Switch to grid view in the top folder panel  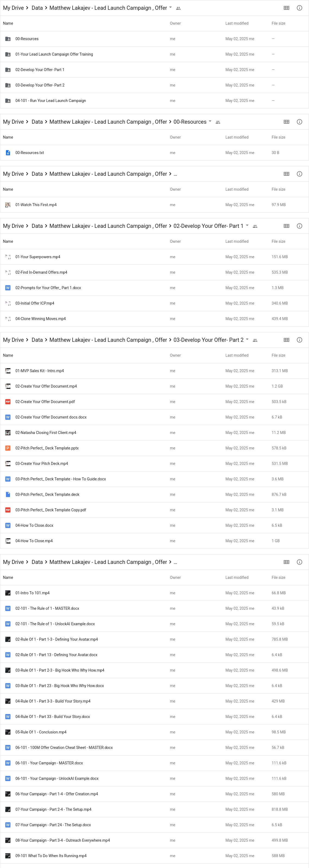pos(287,8)
